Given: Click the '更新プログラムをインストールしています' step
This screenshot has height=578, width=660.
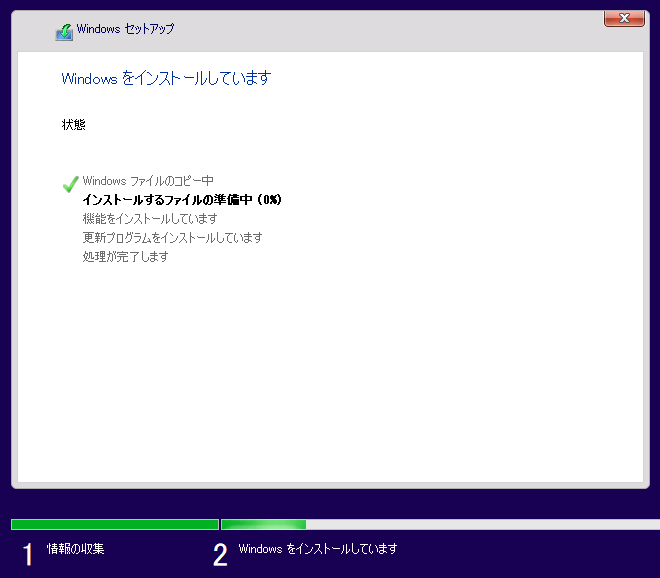Looking at the screenshot, I should click(x=172, y=237).
